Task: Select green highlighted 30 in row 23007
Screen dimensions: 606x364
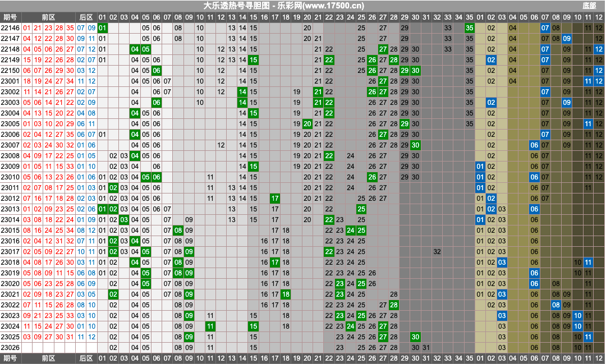Action: tap(415, 145)
